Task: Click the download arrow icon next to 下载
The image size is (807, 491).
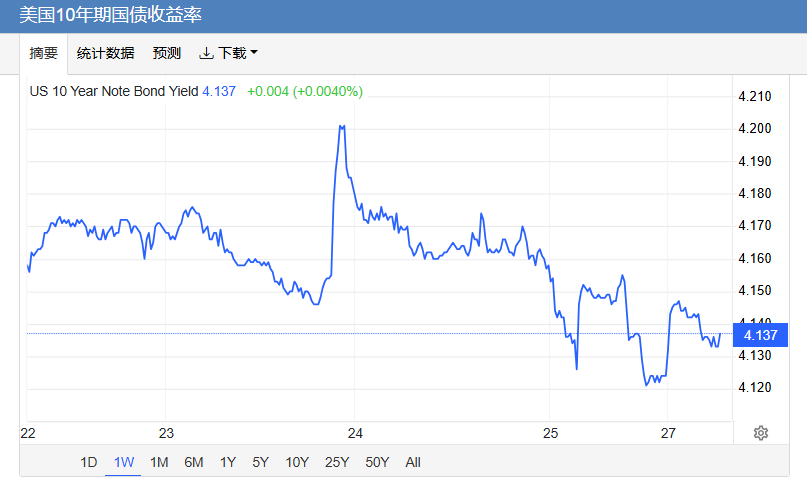Action: click(x=206, y=53)
